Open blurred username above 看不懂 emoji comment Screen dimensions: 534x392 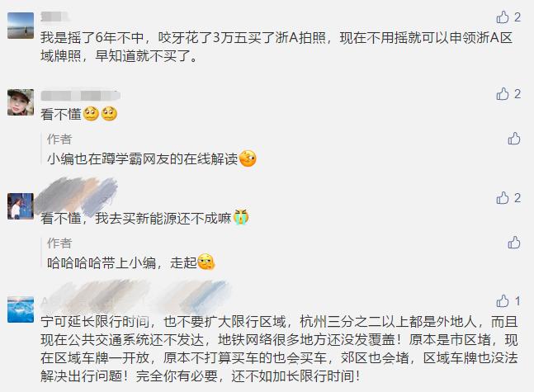(x=80, y=96)
